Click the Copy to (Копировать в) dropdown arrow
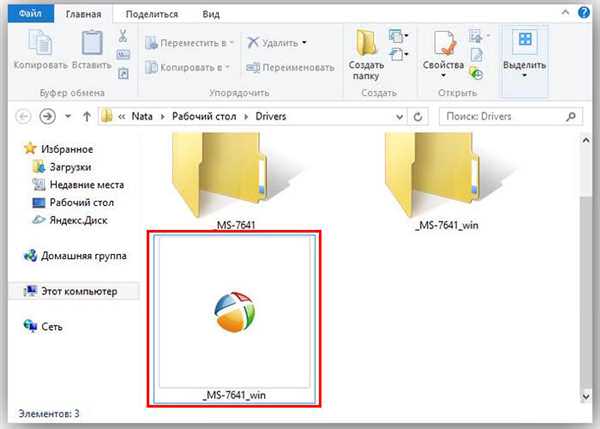Screen dimensions: 600x429 pos(227,67)
